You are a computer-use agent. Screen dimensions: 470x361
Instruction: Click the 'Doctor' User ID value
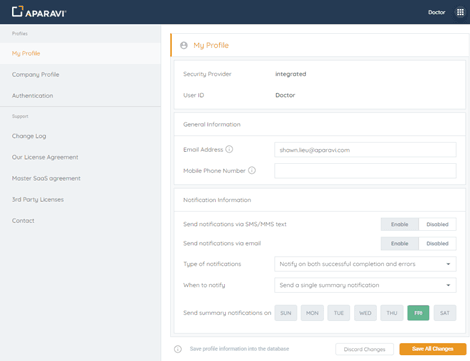pos(285,95)
